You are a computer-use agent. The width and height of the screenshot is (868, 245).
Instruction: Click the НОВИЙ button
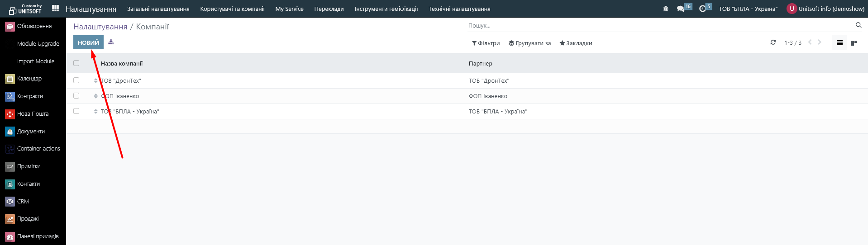point(88,42)
